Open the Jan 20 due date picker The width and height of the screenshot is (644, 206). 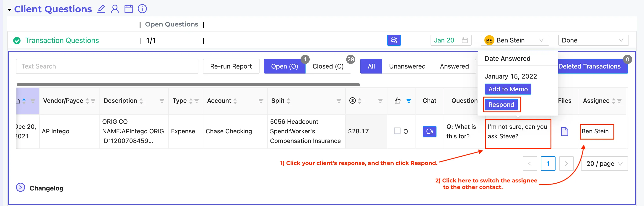[x=451, y=40]
